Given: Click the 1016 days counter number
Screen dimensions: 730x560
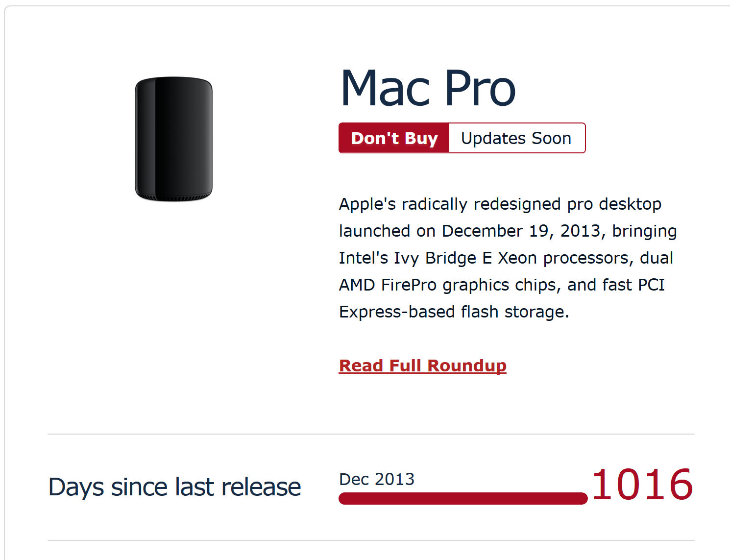Looking at the screenshot, I should coord(642,485).
